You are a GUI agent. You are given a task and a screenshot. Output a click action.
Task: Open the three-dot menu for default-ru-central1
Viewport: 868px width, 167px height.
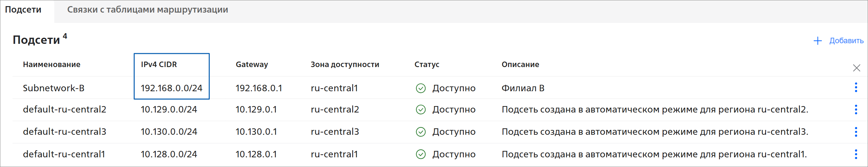tap(855, 154)
